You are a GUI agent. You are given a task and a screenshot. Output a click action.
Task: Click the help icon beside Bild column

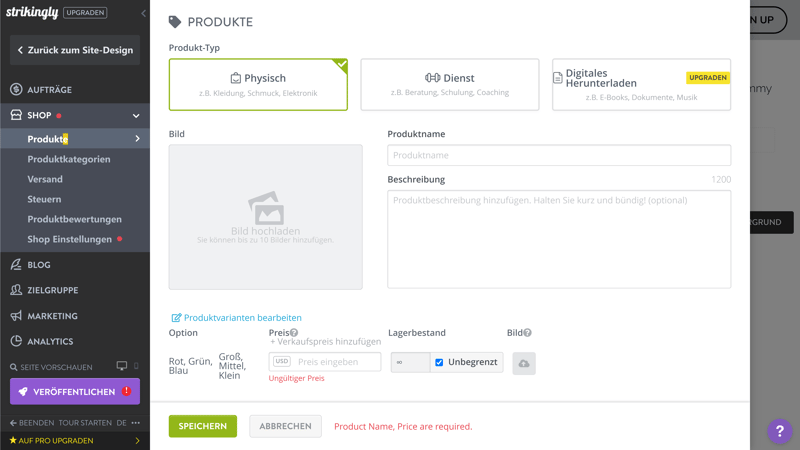click(x=527, y=333)
